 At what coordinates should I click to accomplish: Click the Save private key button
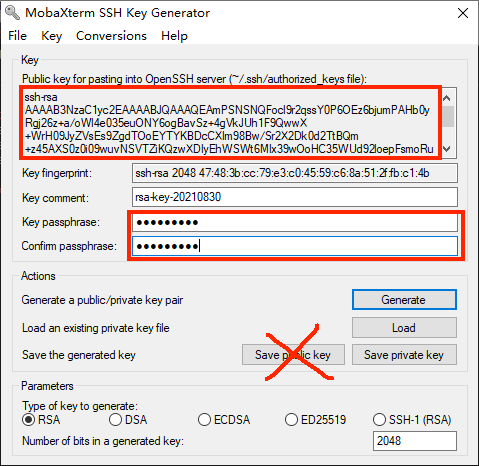point(404,355)
